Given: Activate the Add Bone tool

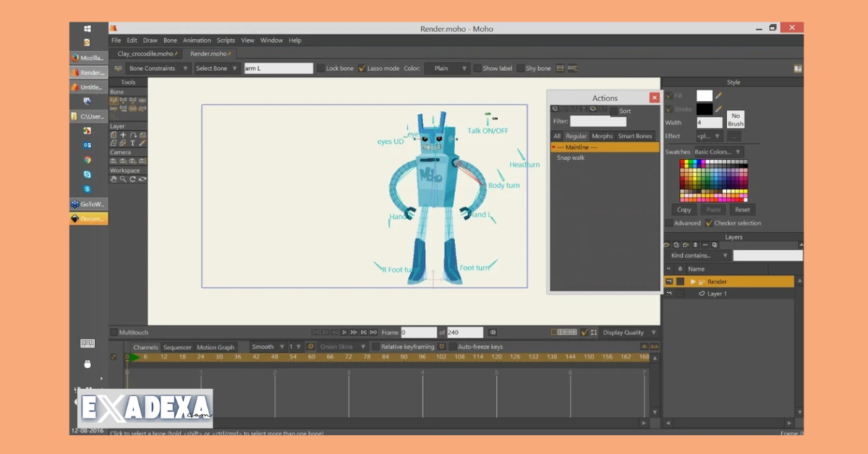Looking at the screenshot, I should pyautogui.click(x=122, y=101).
